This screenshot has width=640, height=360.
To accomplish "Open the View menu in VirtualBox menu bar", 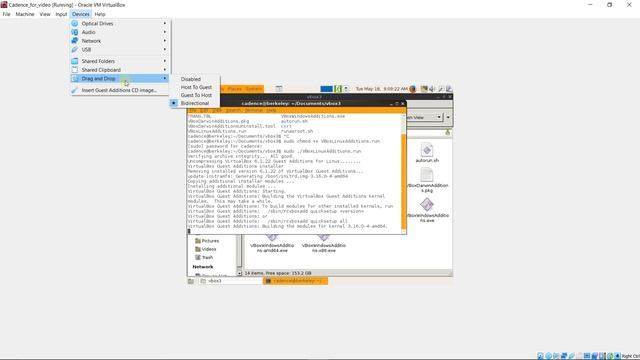I will click(45, 14).
